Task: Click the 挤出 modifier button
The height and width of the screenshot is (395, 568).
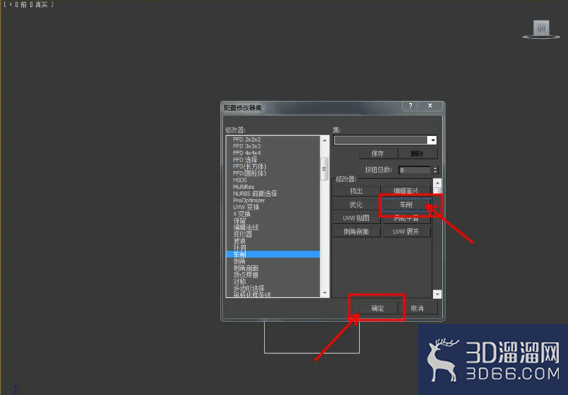Action: [x=356, y=191]
